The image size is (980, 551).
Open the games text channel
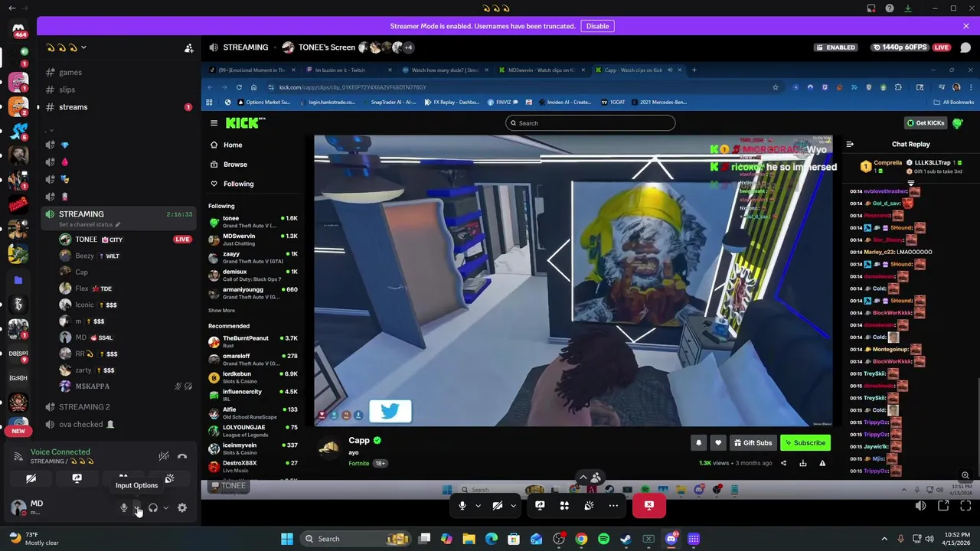119,72
